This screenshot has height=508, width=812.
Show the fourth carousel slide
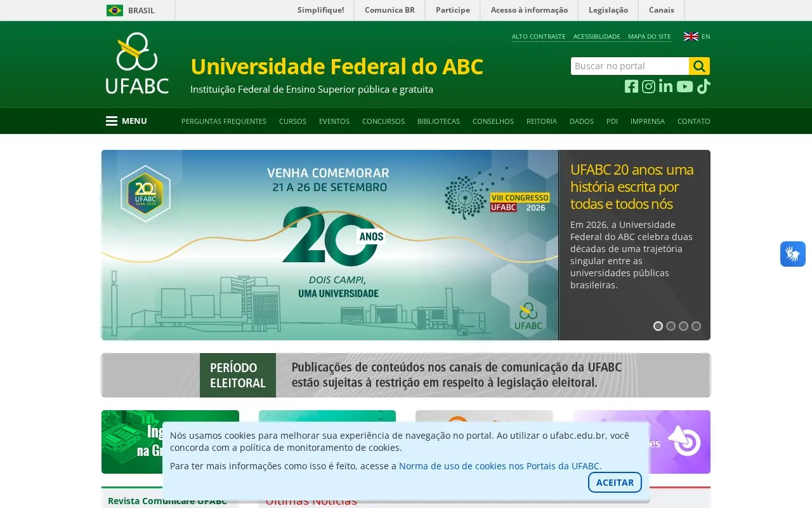(696, 326)
